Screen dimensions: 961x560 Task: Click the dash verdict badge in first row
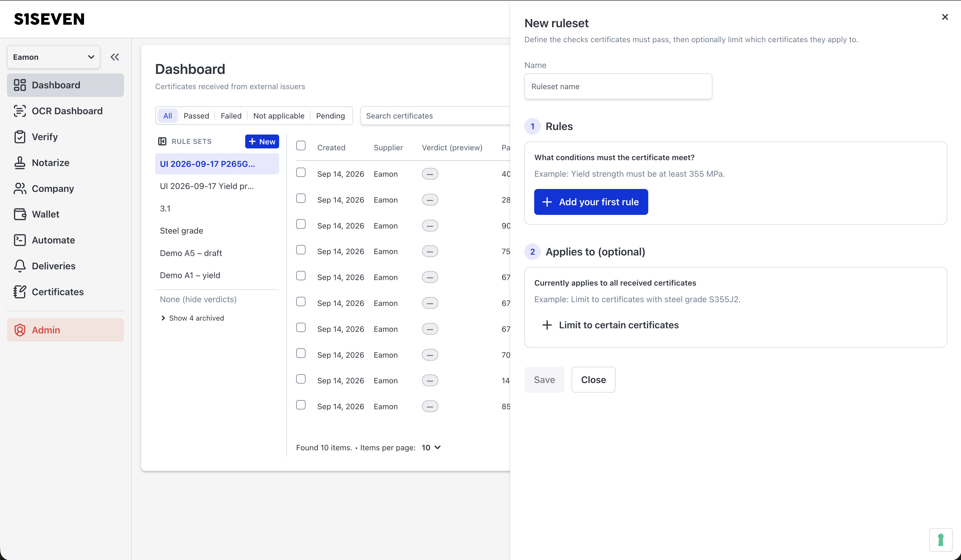pos(430,174)
